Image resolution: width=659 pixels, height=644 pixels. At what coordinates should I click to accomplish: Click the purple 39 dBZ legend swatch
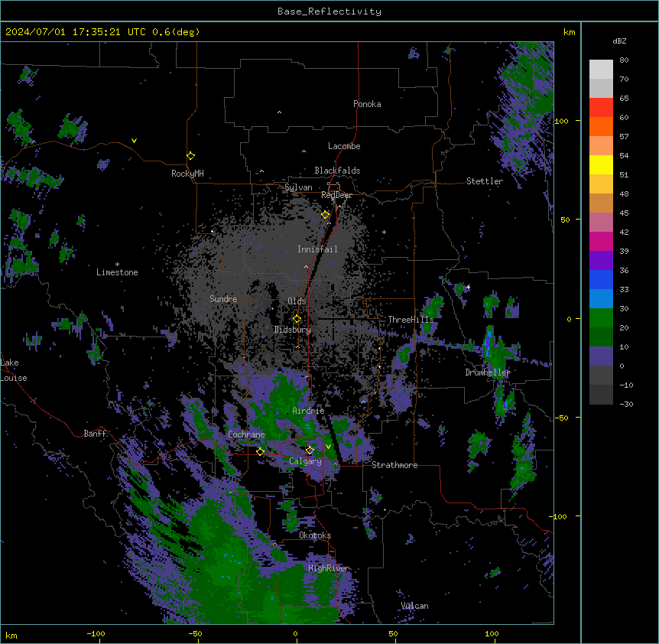click(x=601, y=260)
